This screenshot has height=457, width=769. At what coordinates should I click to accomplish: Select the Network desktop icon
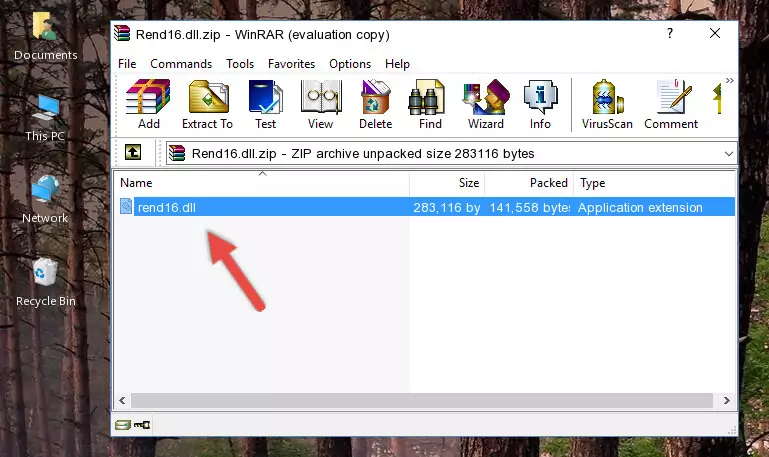tap(45, 200)
